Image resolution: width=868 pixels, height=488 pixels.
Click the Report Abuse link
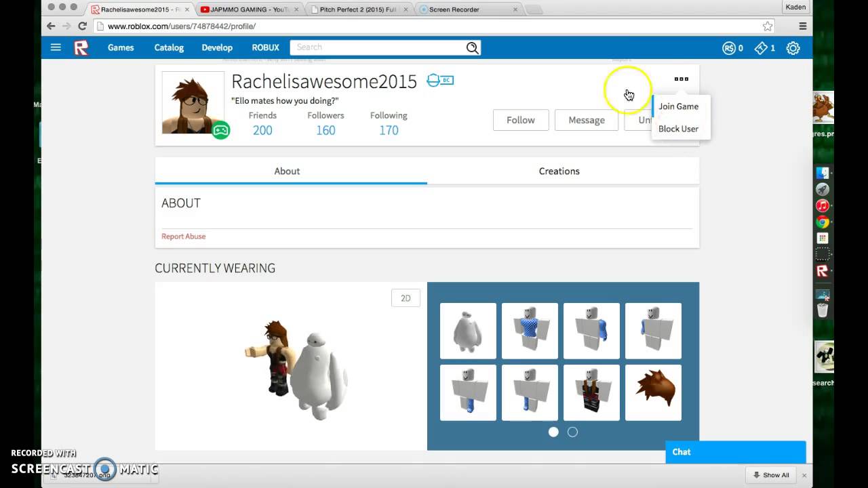183,237
